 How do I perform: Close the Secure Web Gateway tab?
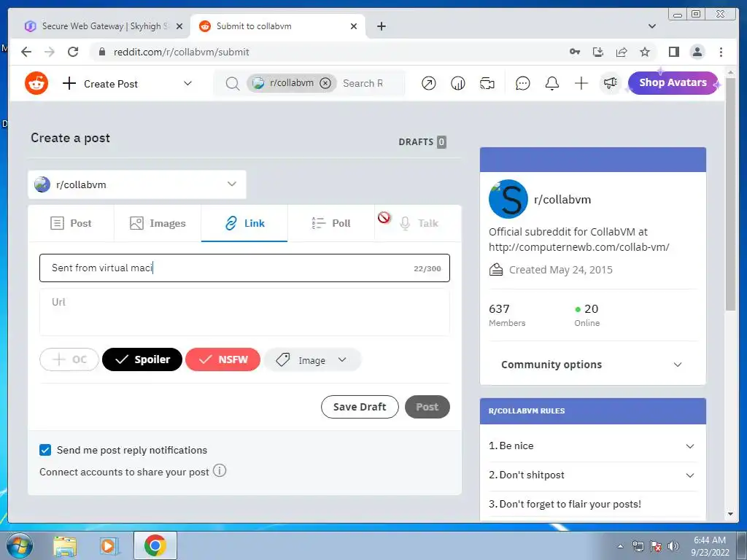[179, 26]
